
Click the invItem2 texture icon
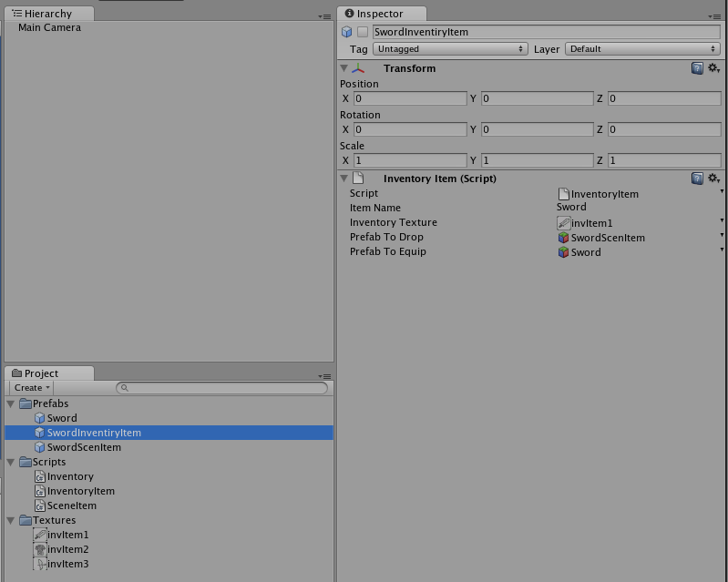click(x=39, y=549)
